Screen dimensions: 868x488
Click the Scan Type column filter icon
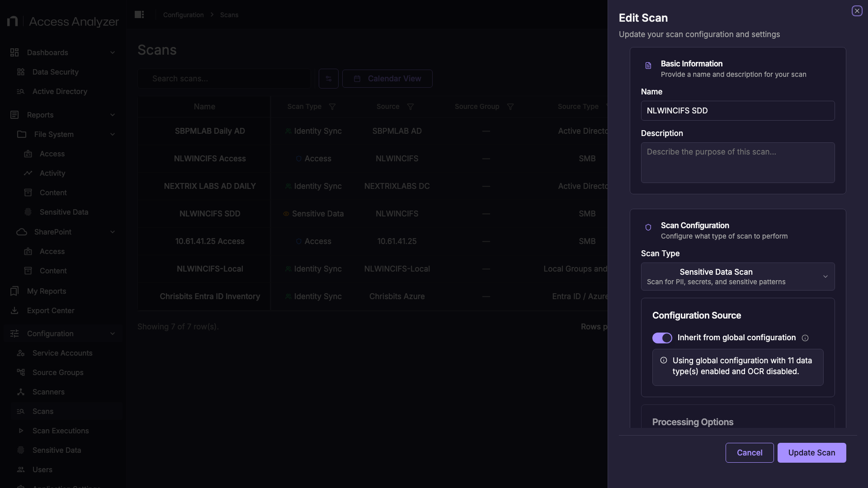tap(332, 107)
